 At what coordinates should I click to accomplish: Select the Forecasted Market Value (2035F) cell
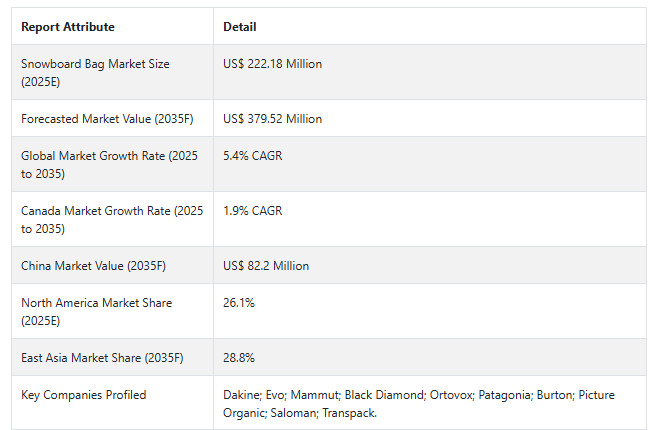click(107, 119)
